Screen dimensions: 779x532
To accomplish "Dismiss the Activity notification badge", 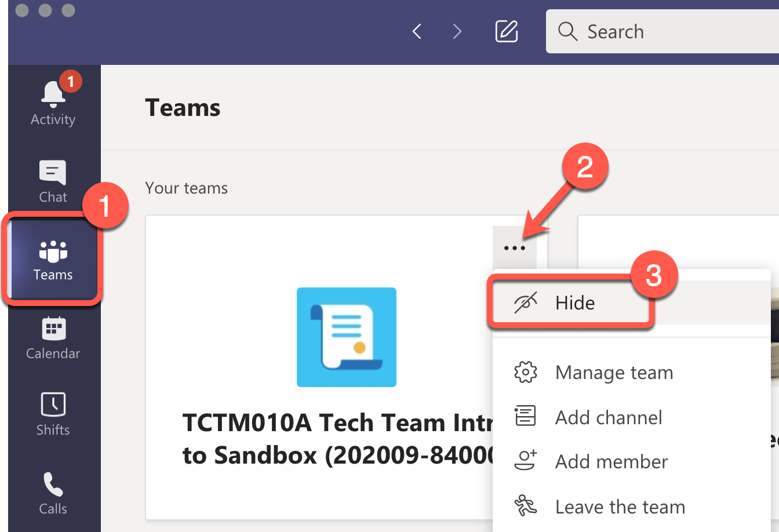I will pos(71,81).
